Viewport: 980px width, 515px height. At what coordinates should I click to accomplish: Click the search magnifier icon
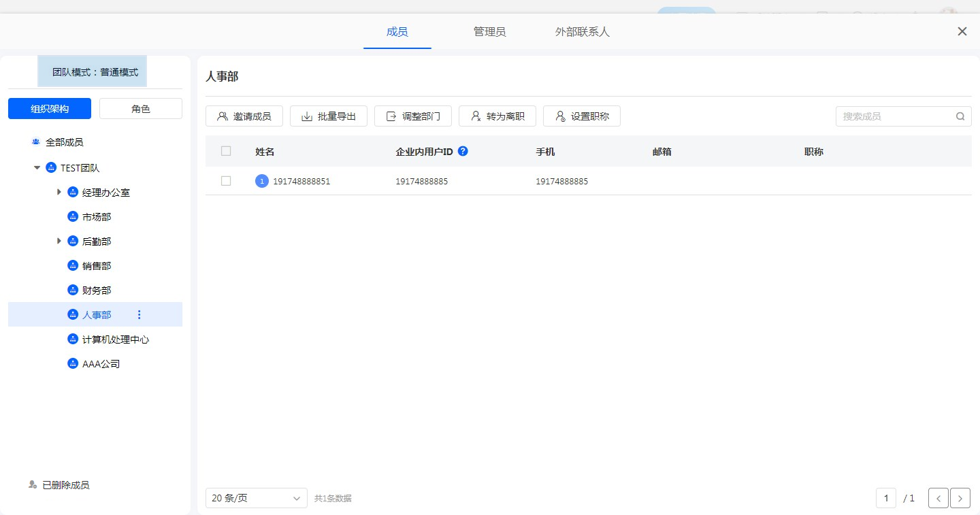click(x=960, y=116)
